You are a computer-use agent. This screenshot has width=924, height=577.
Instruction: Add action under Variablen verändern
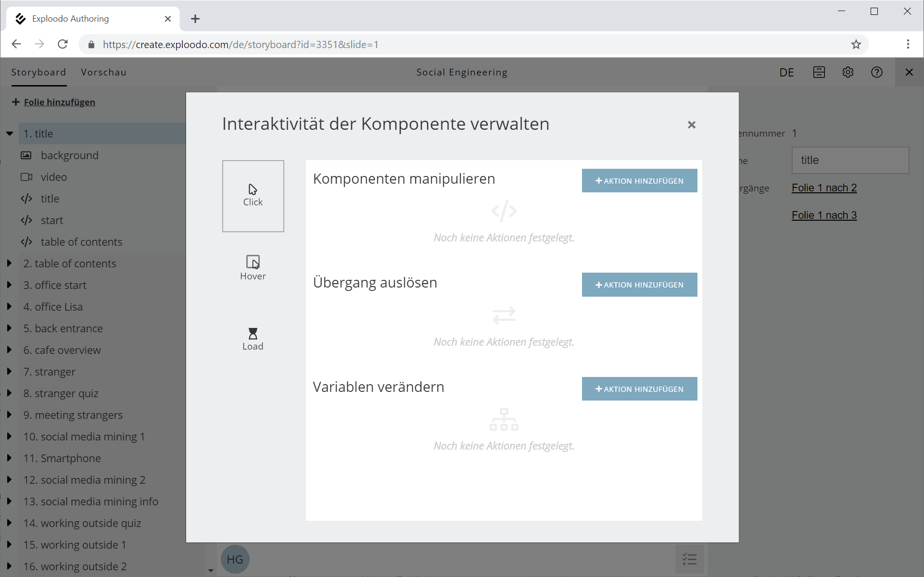pyautogui.click(x=639, y=389)
